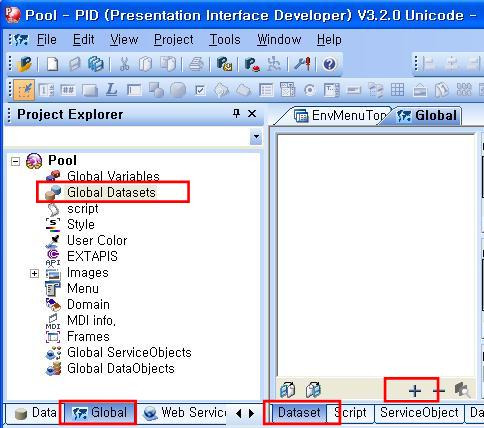Pick the Checkbox component tool
This screenshot has height=428, width=484.
pyautogui.click(x=200, y=90)
